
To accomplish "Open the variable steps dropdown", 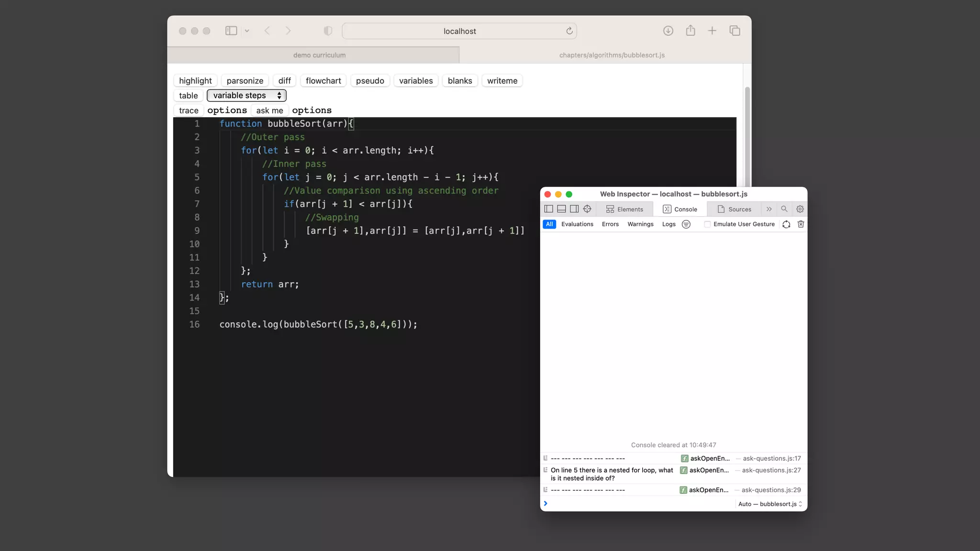I will tap(246, 96).
